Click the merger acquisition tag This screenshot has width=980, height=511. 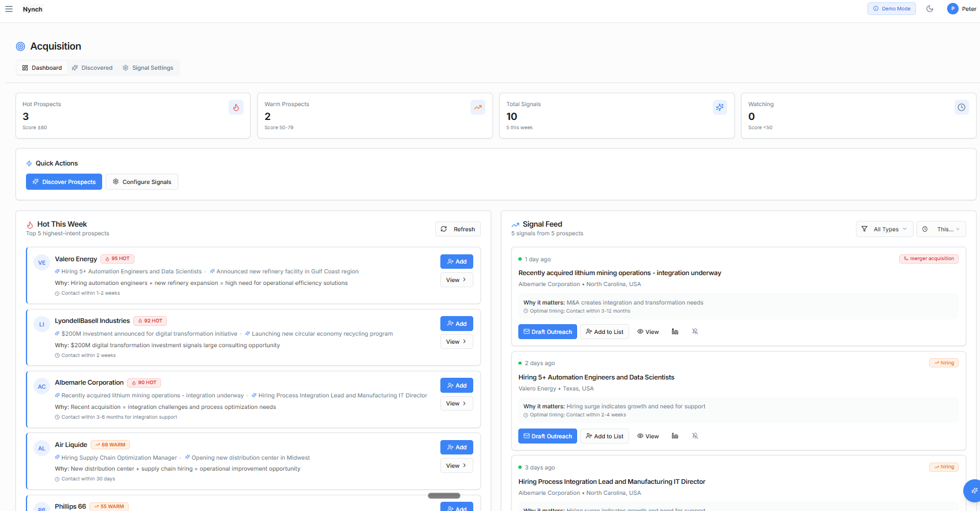[x=929, y=259]
